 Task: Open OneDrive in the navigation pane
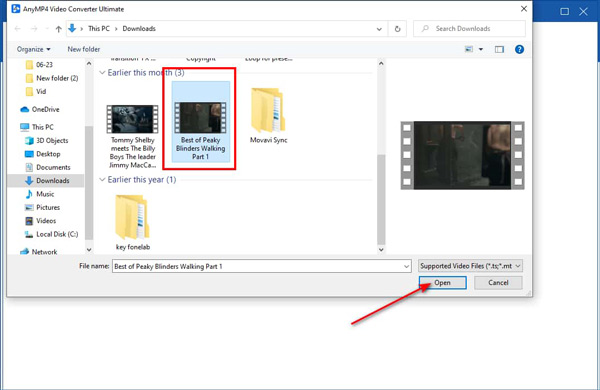tap(40, 109)
